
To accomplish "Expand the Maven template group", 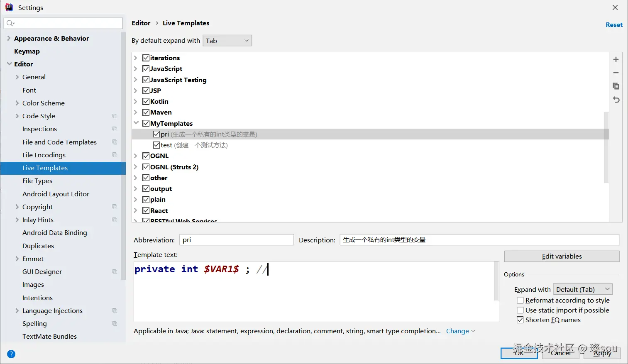I will click(x=136, y=112).
